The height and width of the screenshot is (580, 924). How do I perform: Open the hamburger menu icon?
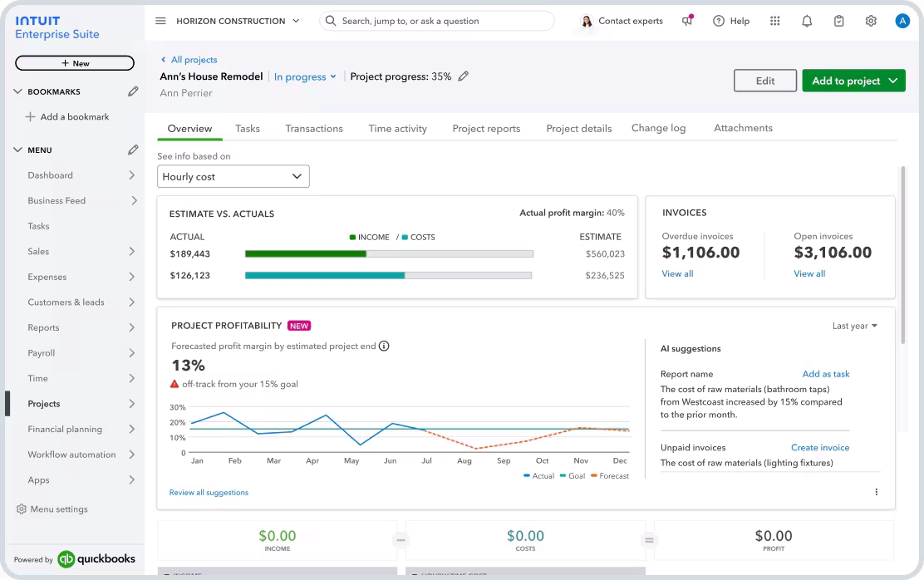160,21
